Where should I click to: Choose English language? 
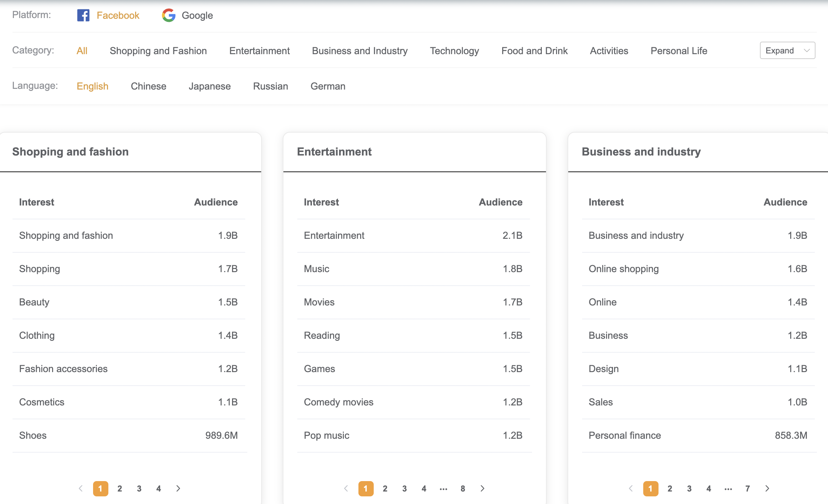click(x=92, y=86)
